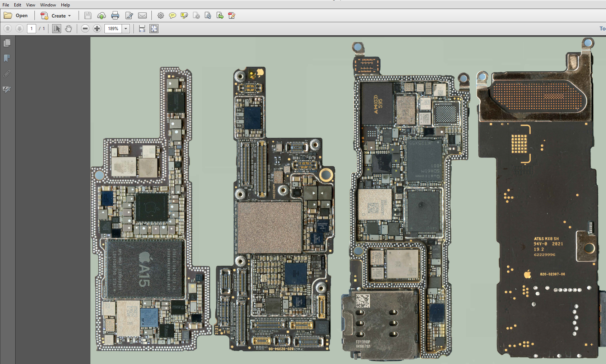Click the page number input field

point(32,29)
